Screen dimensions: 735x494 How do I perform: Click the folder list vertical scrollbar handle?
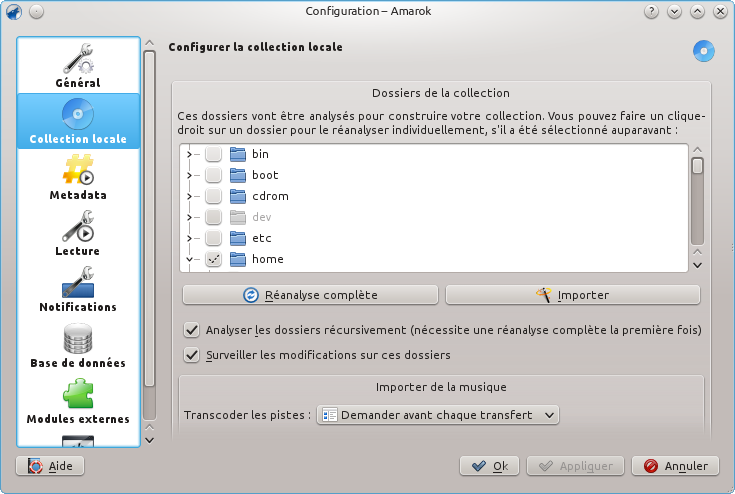tap(698, 166)
